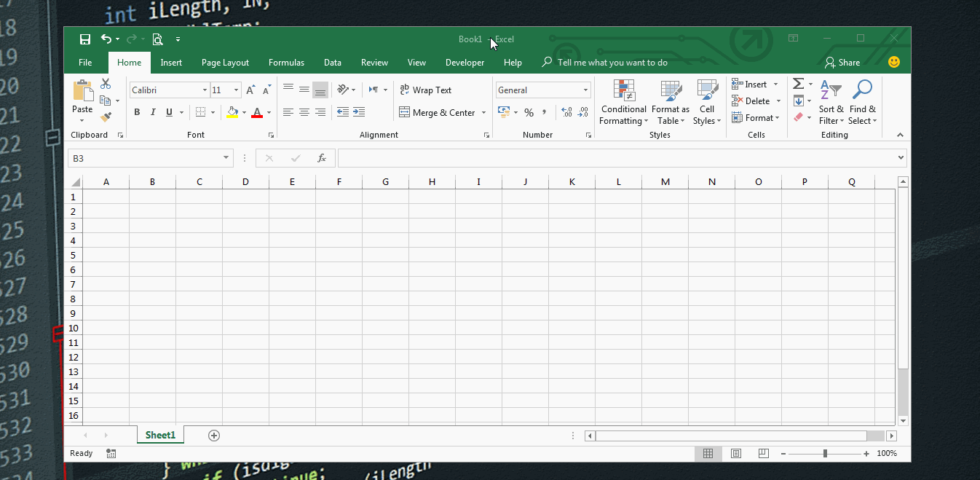Increase the cell indent
The image size is (980, 480).
point(358,112)
